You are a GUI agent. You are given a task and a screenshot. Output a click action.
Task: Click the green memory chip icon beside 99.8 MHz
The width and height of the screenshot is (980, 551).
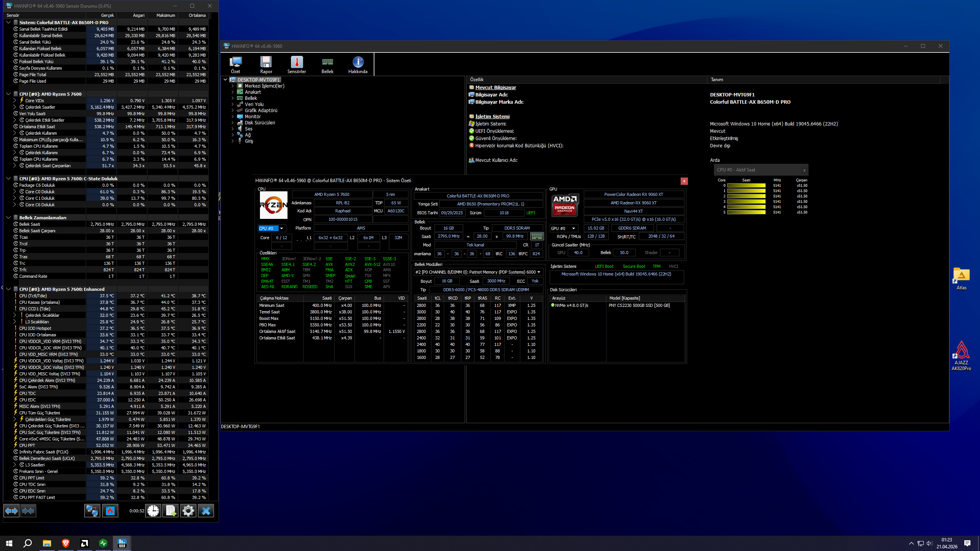point(537,236)
